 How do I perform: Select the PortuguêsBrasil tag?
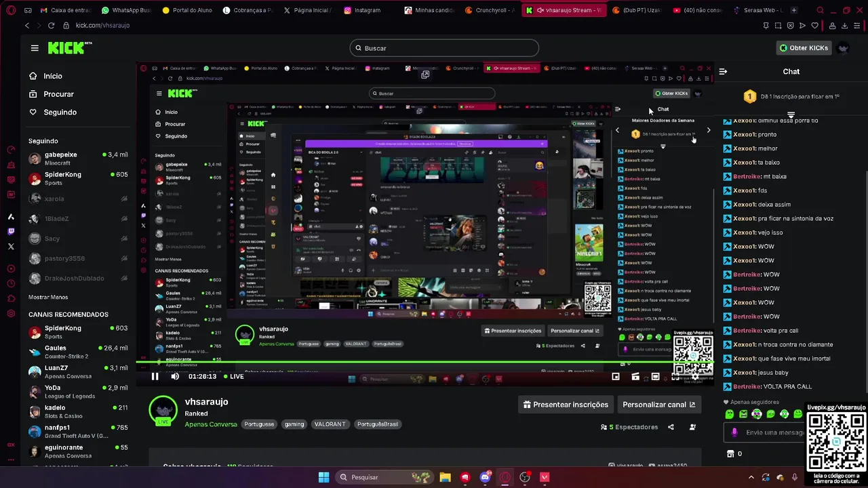pos(378,424)
